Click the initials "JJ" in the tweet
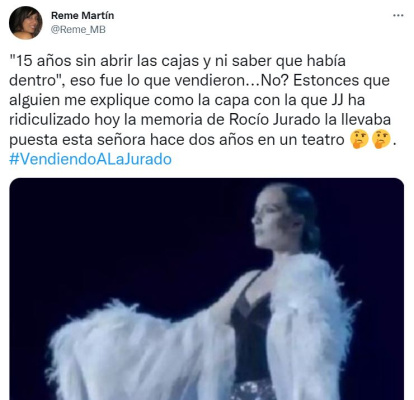Screen dimensions: 414x400 pyautogui.click(x=337, y=100)
